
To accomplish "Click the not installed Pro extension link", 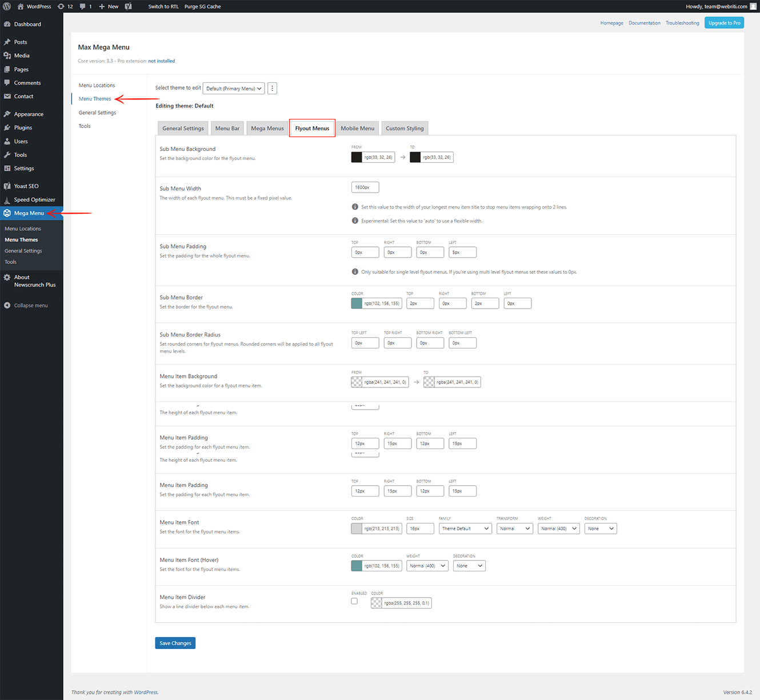I will coord(162,61).
